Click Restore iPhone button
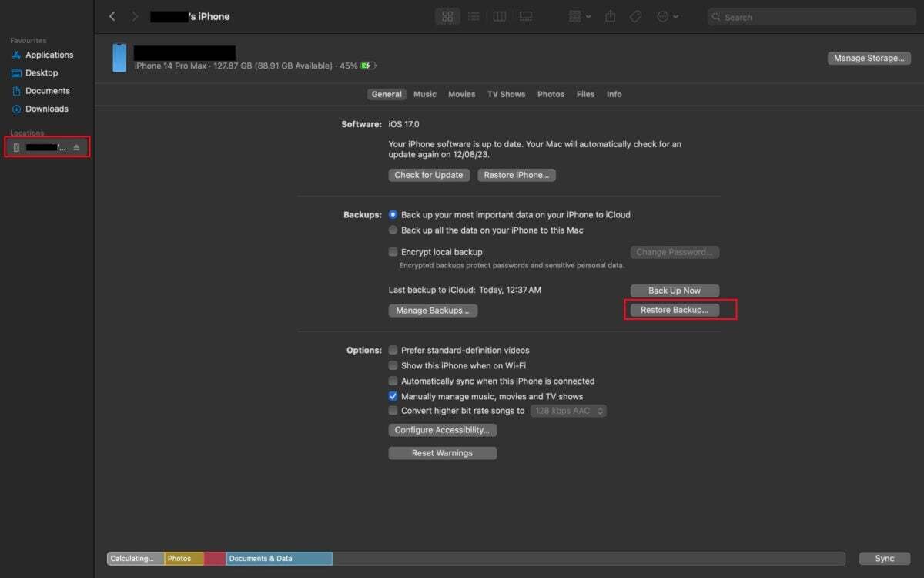 [517, 175]
